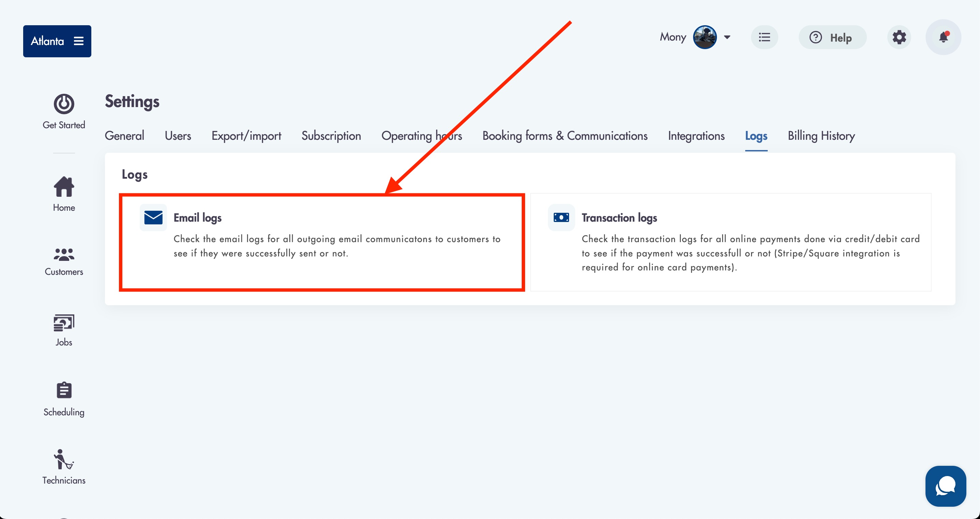Image resolution: width=980 pixels, height=519 pixels.
Task: Click Mony's profile avatar
Action: pyautogui.click(x=705, y=37)
